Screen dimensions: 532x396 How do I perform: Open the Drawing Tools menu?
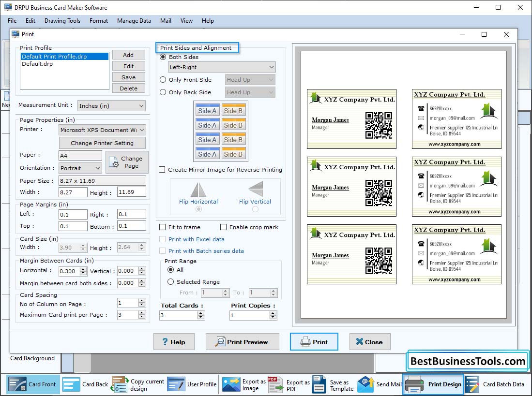pos(62,21)
